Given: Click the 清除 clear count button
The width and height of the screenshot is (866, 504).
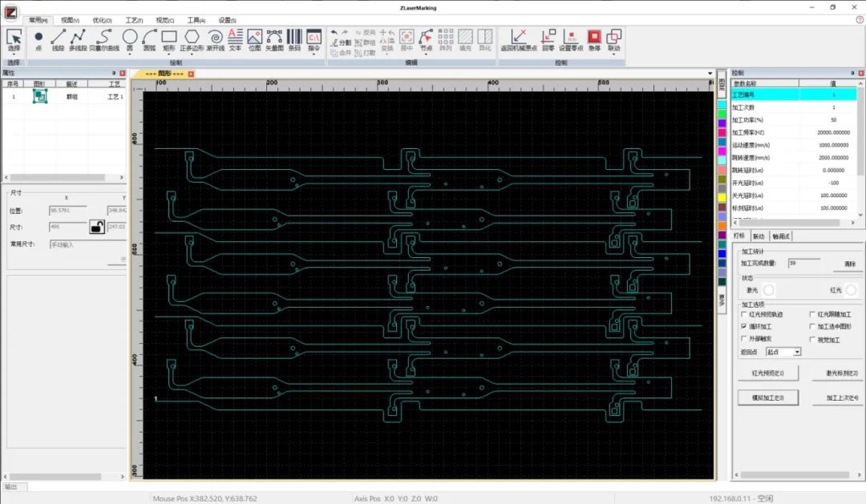Looking at the screenshot, I should click(849, 264).
